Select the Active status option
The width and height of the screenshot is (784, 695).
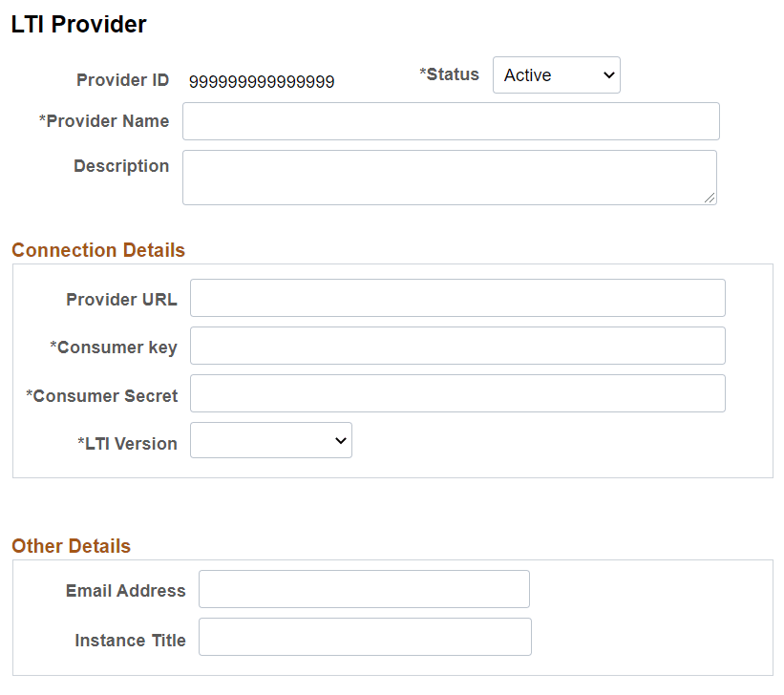point(535,74)
